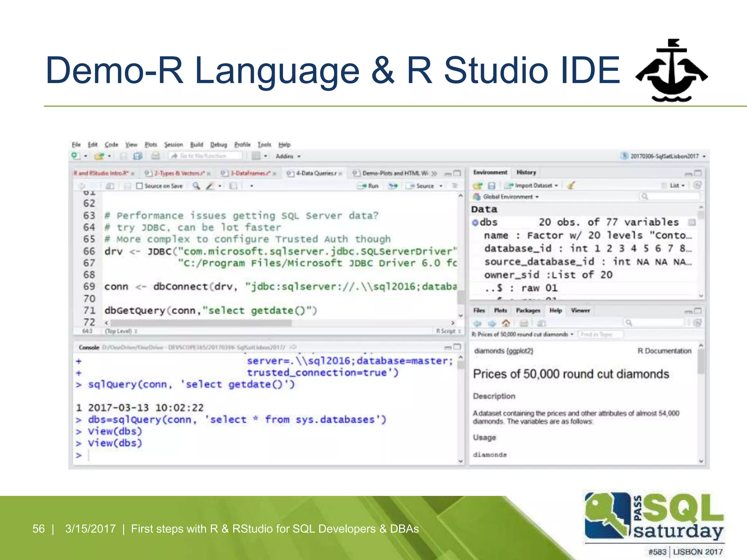Click the document outline icon in editor toolbar
Image resolution: width=747 pixels, height=560 pixels.
pos(455,186)
